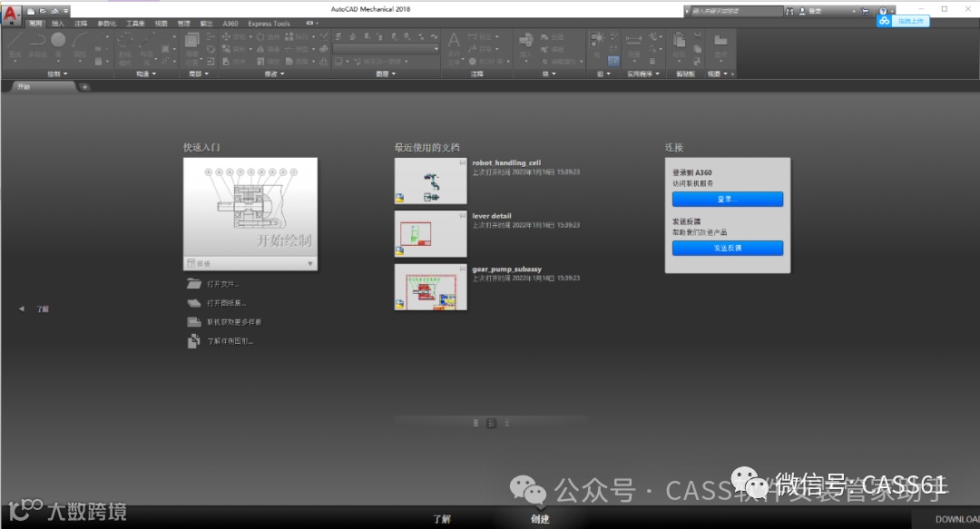This screenshot has height=529, width=980.
Task: Click the plus icon for new drawing tab
Action: click(84, 87)
